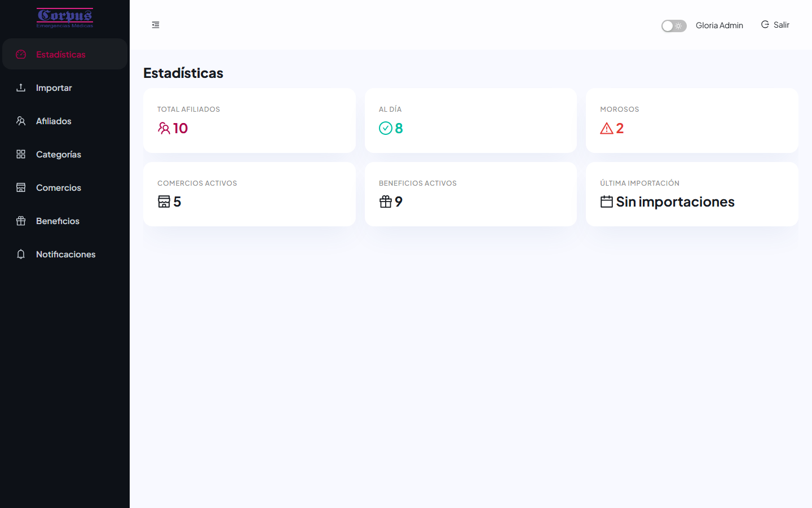Click the Beneficios Activos value 9
Viewport: 812px width, 508px height.
(x=399, y=202)
